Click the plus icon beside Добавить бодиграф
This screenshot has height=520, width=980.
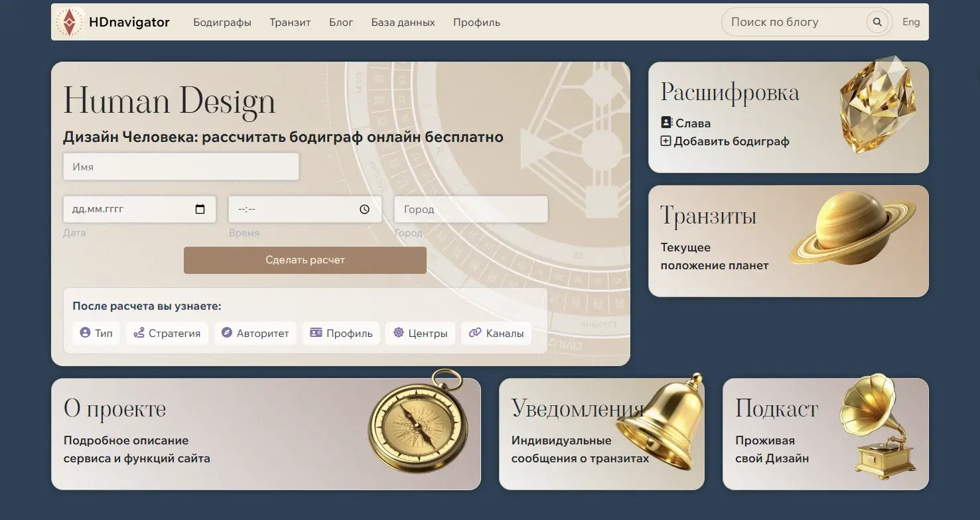click(666, 141)
